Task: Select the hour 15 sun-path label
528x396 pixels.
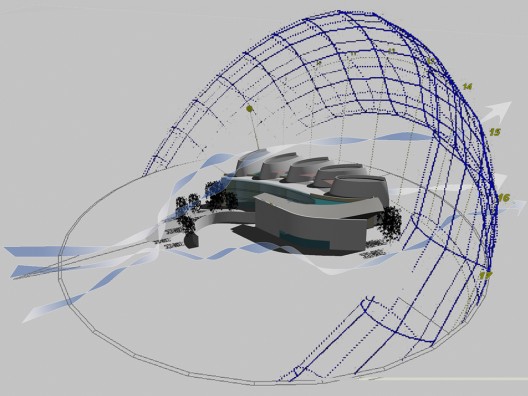Action: pyautogui.click(x=495, y=132)
